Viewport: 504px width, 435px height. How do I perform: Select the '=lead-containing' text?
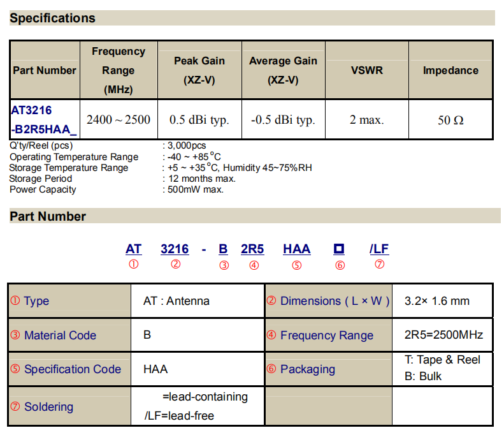(x=205, y=397)
